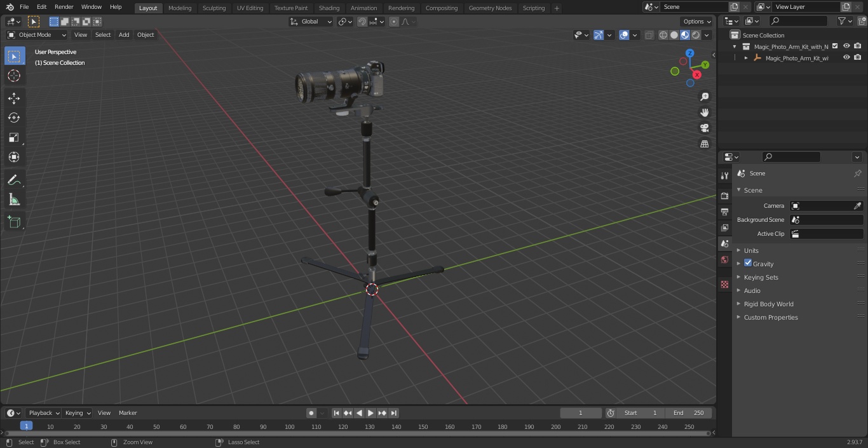The height and width of the screenshot is (448, 868).
Task: Switch to solid viewport shading
Action: click(x=674, y=35)
